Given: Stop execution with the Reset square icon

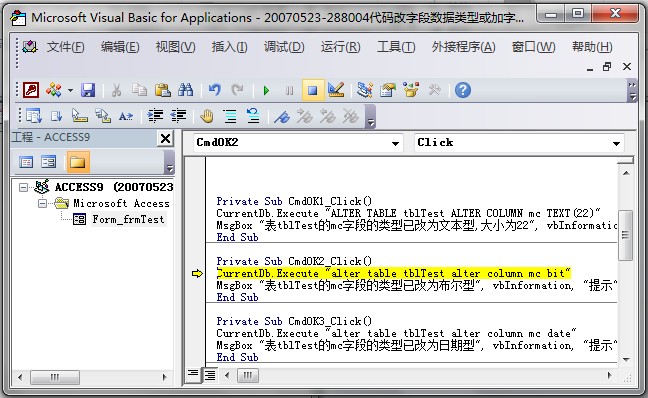Looking at the screenshot, I should click(313, 90).
